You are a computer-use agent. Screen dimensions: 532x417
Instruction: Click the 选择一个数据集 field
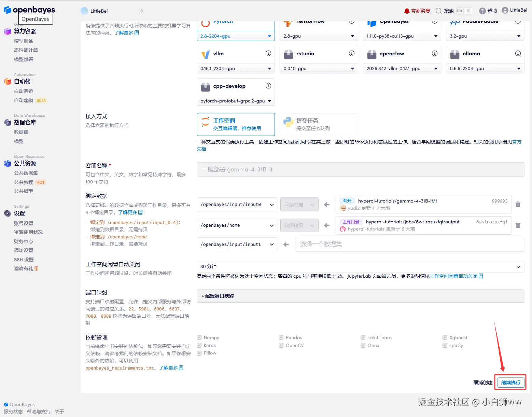coord(409,245)
